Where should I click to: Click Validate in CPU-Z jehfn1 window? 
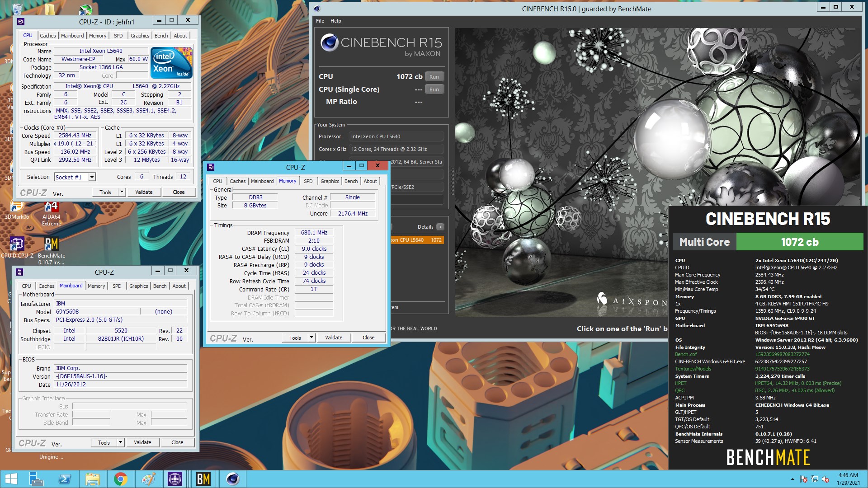(x=144, y=192)
